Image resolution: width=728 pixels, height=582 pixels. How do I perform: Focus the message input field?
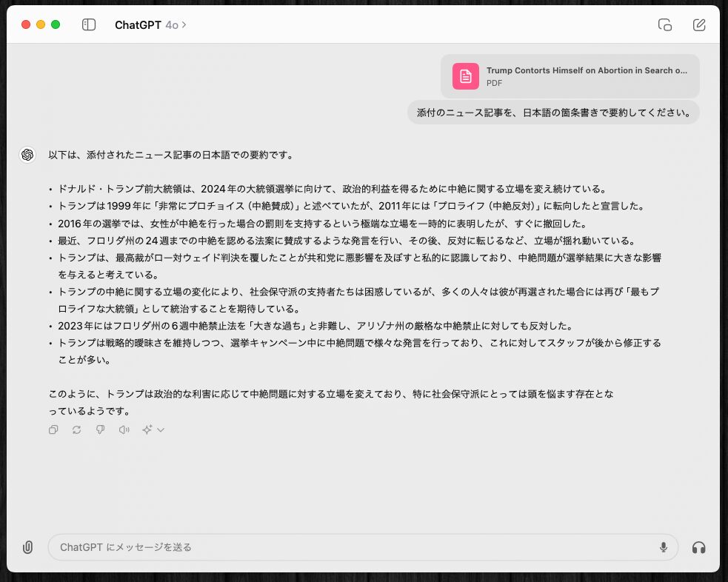(355, 547)
